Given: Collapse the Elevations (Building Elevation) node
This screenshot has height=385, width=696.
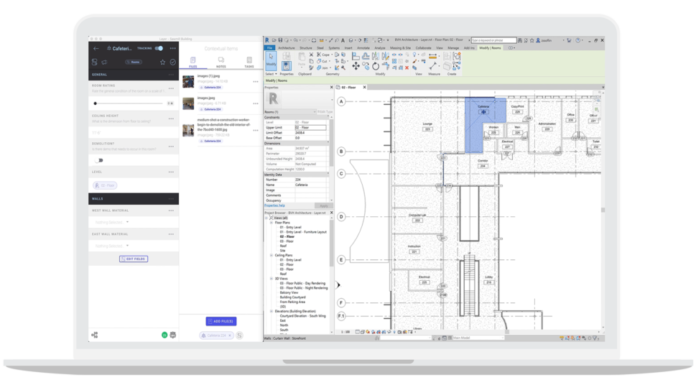Looking at the screenshot, I should pyautogui.click(x=272, y=311).
